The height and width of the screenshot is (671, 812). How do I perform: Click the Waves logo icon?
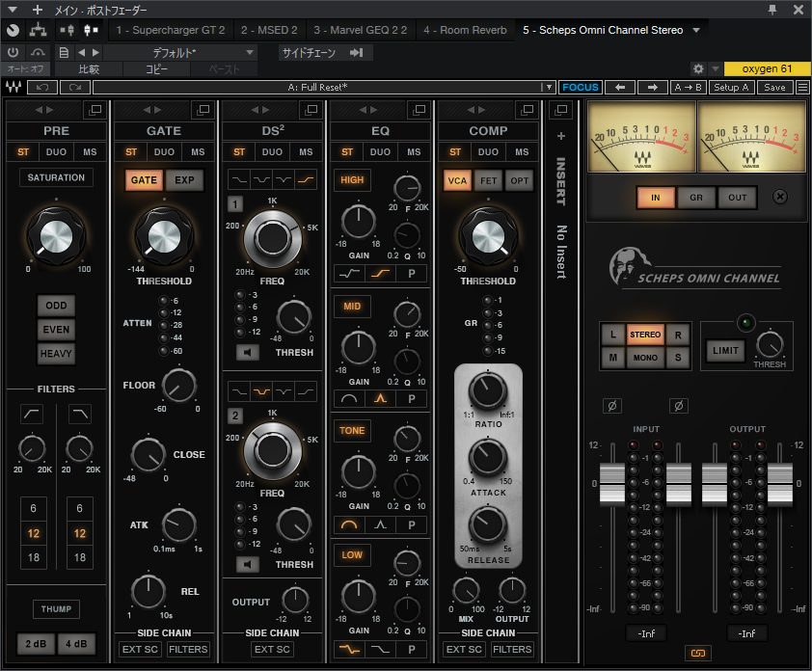pos(14,87)
